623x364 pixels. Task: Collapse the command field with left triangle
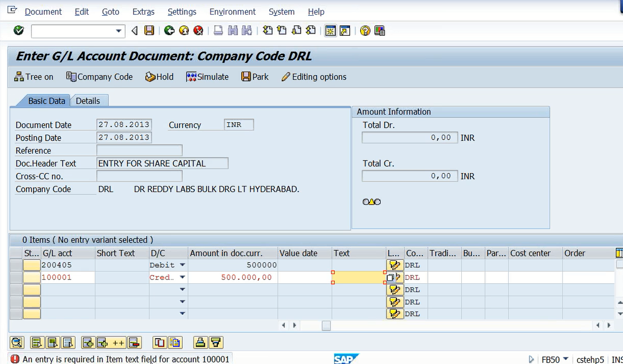(134, 31)
